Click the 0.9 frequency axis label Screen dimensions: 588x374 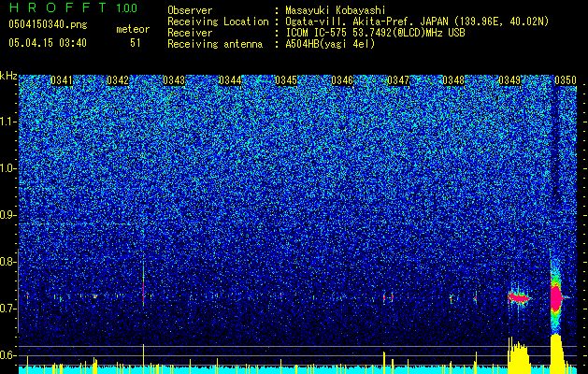[7, 215]
